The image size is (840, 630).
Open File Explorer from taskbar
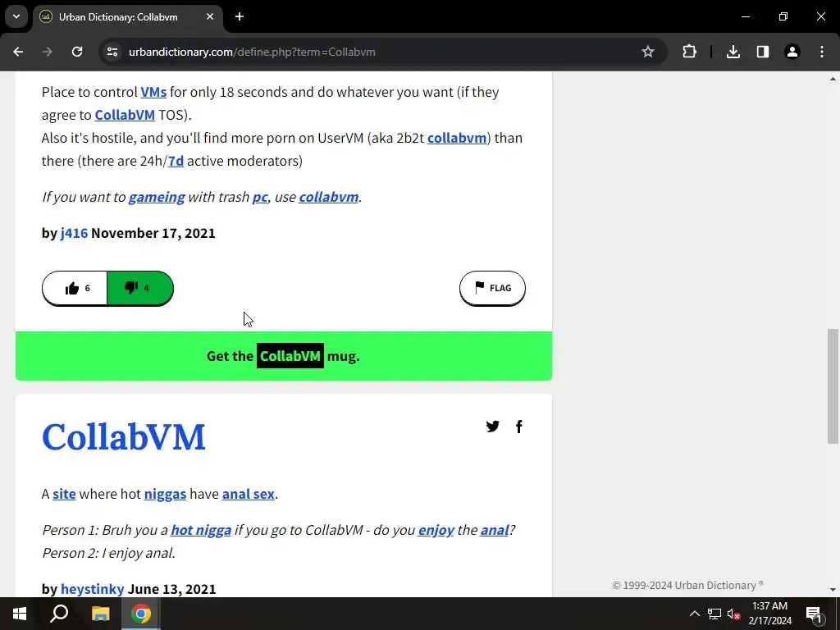point(100,614)
